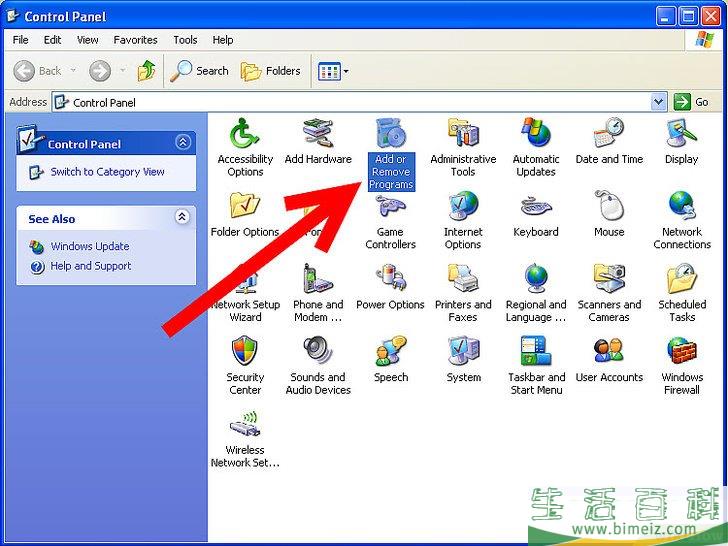728x546 pixels.
Task: Open the File menu
Action: point(20,40)
